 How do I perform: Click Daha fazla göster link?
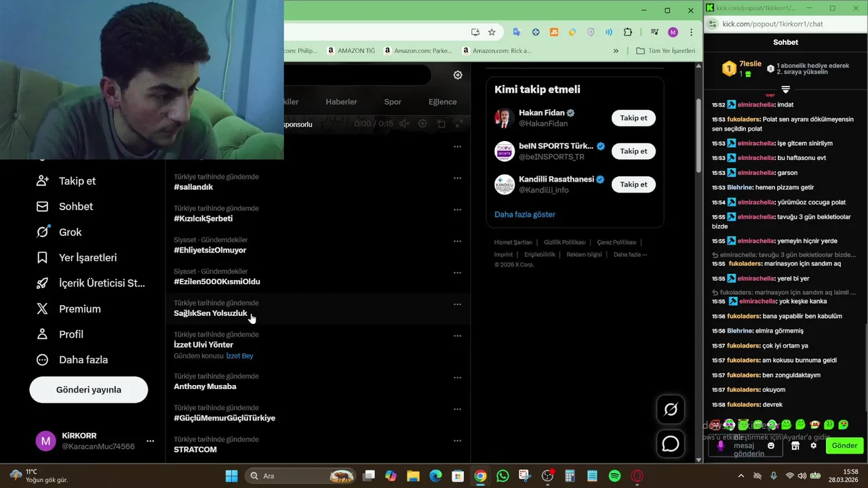coord(525,214)
